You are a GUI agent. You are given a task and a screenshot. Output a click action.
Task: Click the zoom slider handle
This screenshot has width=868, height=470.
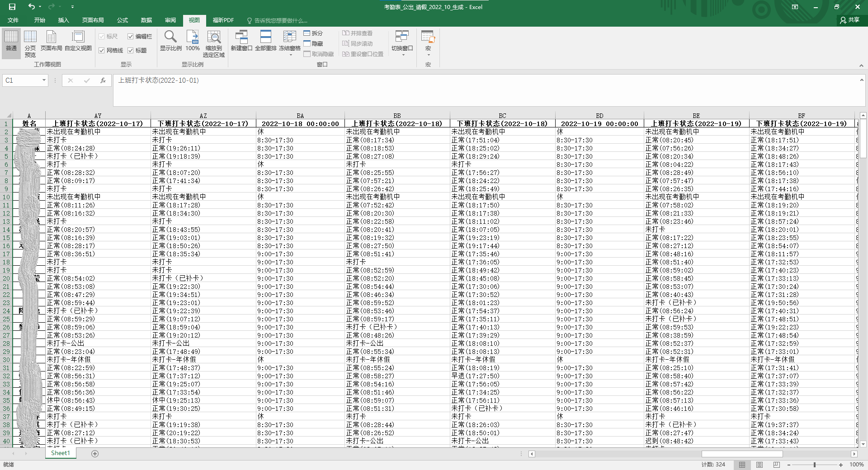point(815,465)
